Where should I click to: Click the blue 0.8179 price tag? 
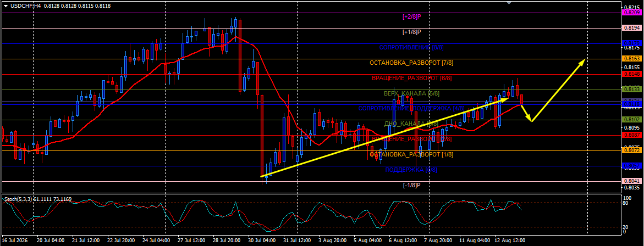(x=631, y=43)
